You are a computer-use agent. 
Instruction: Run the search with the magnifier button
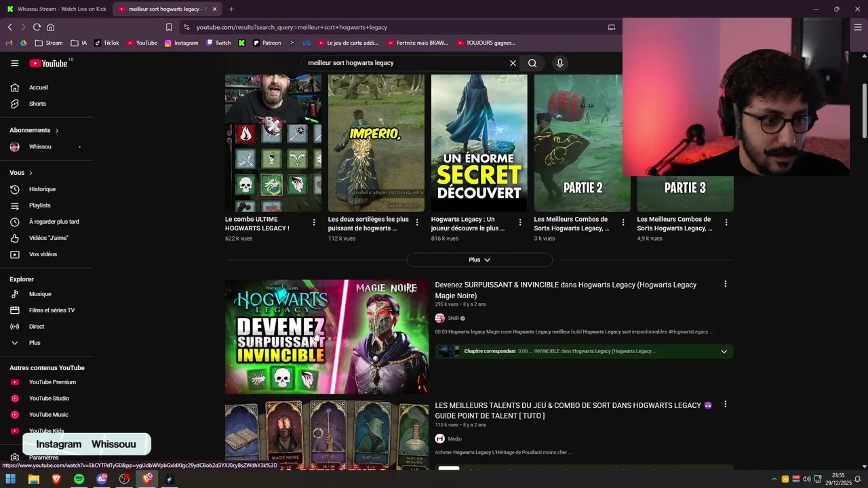coord(532,63)
